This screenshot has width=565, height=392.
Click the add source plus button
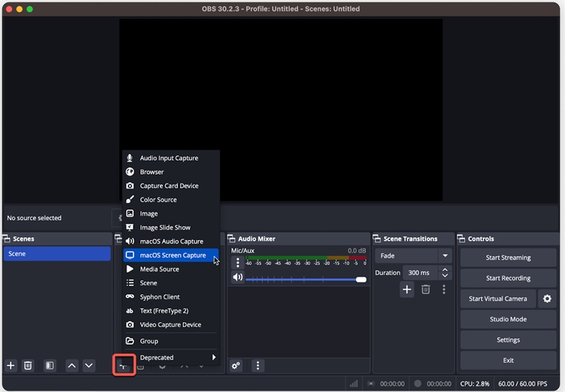[124, 366]
